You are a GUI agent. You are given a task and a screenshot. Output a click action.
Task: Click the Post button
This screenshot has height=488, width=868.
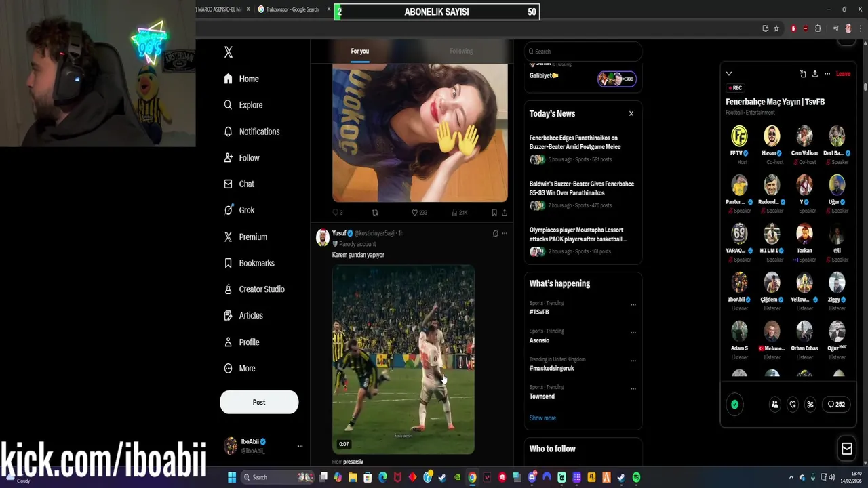259,402
